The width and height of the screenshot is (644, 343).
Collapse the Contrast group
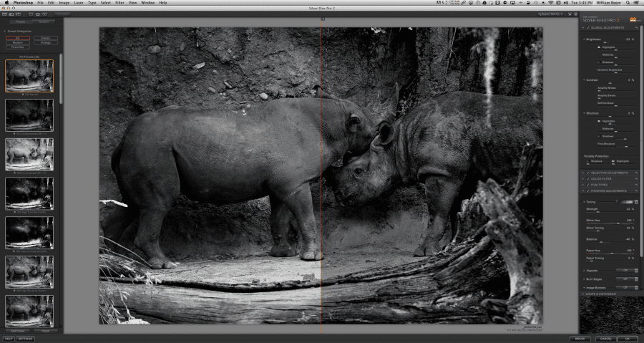pyautogui.click(x=585, y=80)
